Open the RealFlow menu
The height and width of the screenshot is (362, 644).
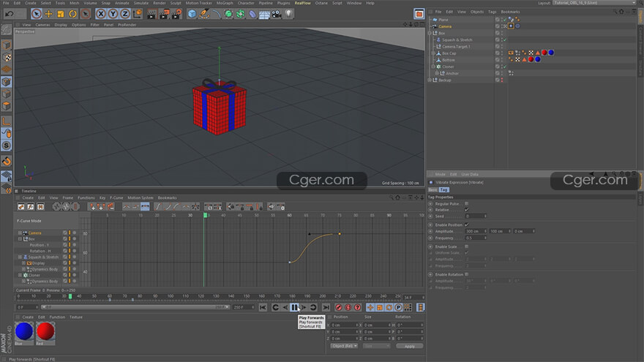pos(303,3)
